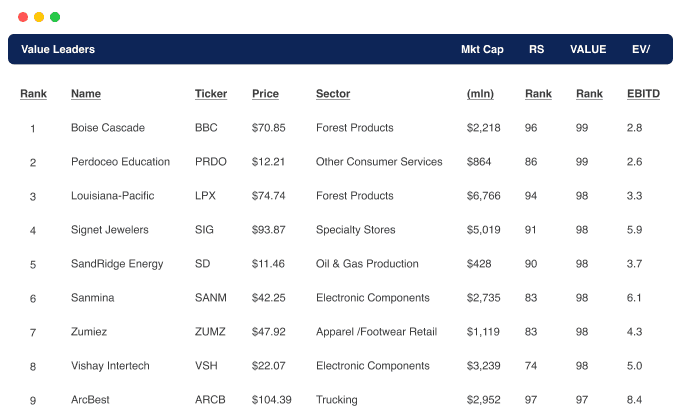This screenshot has height=410, width=681.
Task: Click the yellow minimize window dot
Action: [39, 17]
